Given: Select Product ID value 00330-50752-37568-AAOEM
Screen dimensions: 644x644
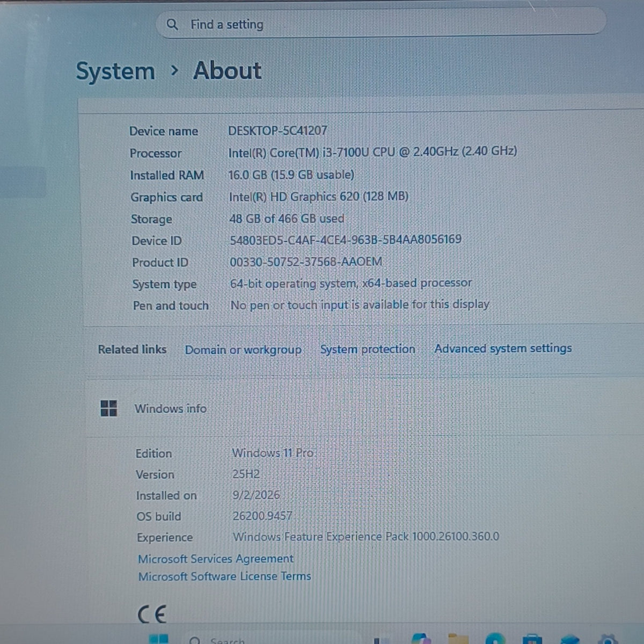Looking at the screenshot, I should [306, 262].
